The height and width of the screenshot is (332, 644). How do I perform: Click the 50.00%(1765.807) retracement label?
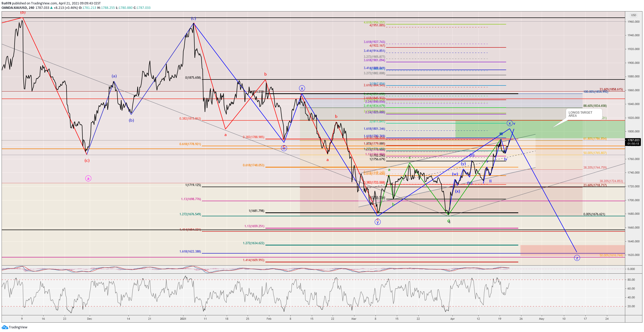pyautogui.click(x=595, y=153)
